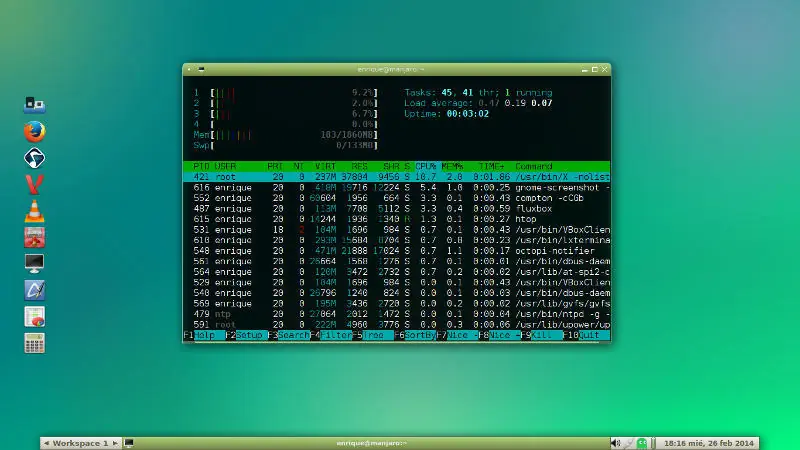Click the F1 Help function key label
The width and height of the screenshot is (800, 450).
point(204,335)
